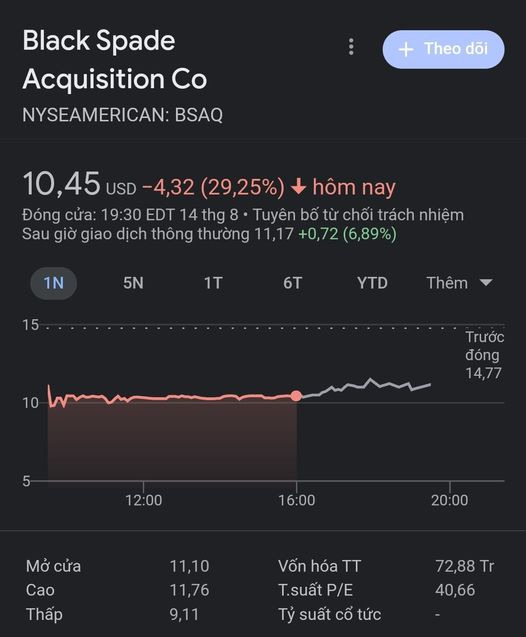Open Tuyên bố từ chối trách nhiệm link
This screenshot has width=526, height=637.
coord(358,214)
